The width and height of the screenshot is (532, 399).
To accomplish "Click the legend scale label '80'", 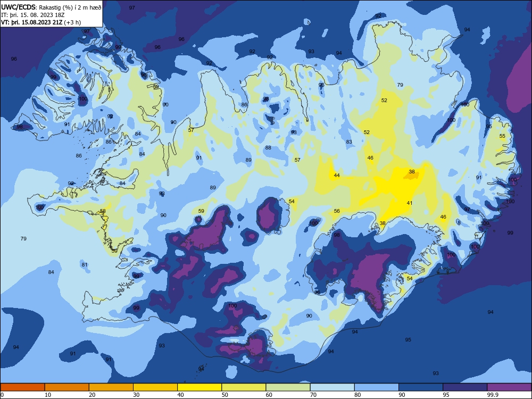I will pos(358,395).
